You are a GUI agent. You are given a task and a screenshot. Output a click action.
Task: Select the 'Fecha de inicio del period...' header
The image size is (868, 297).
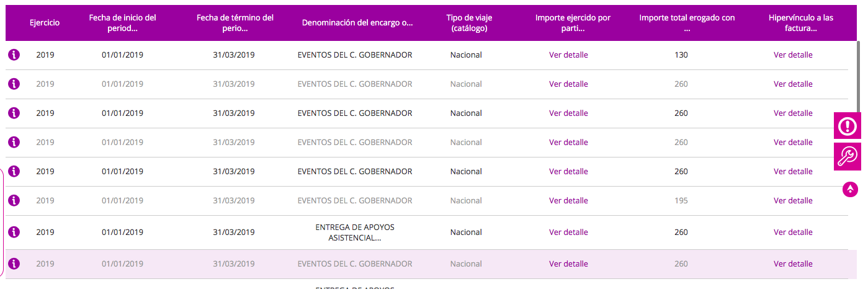(x=122, y=23)
